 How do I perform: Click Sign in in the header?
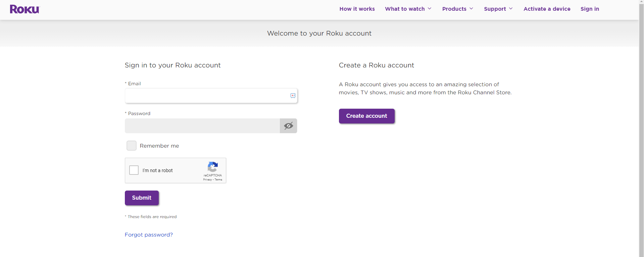pyautogui.click(x=590, y=9)
